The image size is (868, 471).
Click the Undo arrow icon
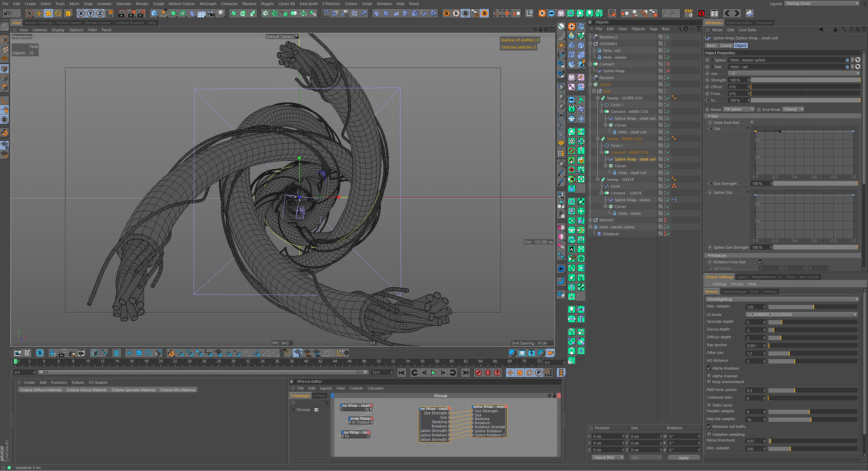pyautogui.click(x=7, y=14)
